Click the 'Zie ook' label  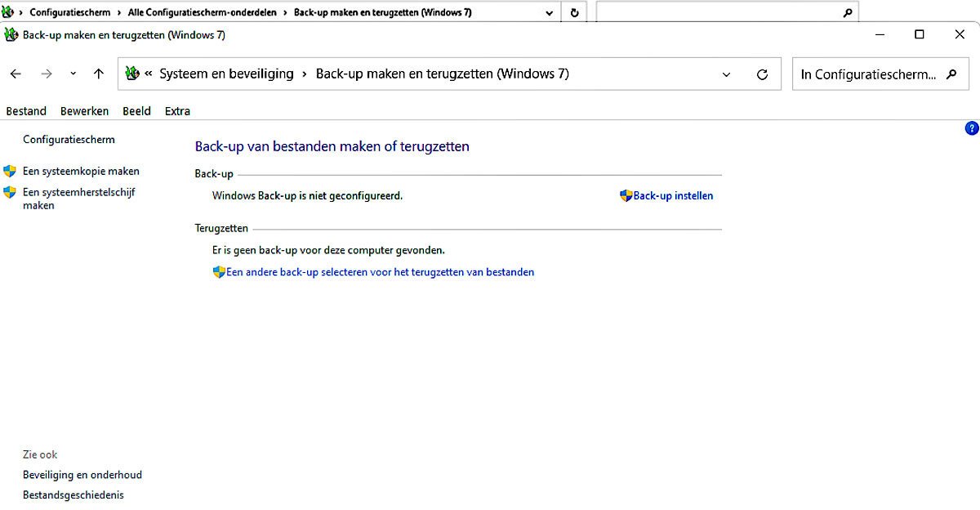pyautogui.click(x=40, y=454)
